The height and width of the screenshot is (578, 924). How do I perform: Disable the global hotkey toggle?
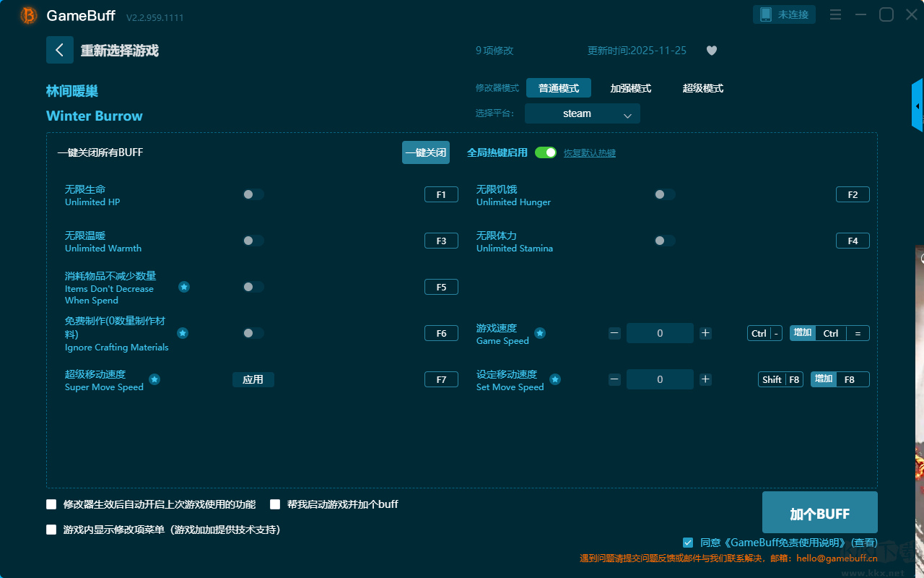click(x=546, y=152)
